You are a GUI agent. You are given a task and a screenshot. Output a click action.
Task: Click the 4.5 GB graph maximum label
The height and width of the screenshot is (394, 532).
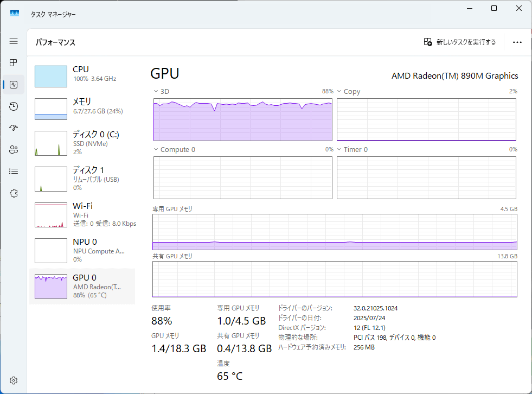click(x=509, y=209)
